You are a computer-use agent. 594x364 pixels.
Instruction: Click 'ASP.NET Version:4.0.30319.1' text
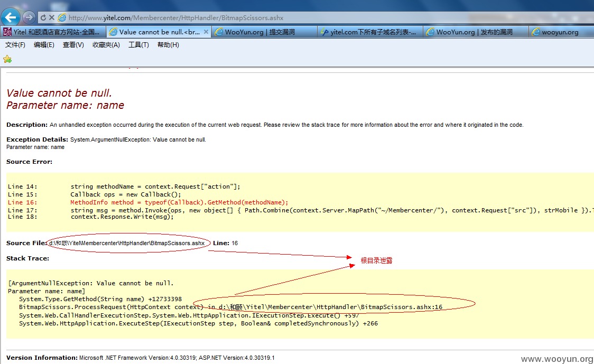point(237,358)
